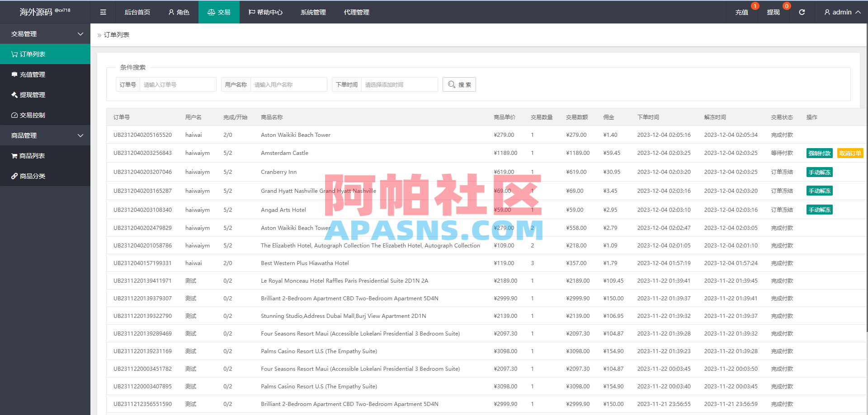Screen dimensions: 868x415
Task: Click 取消订单 for the Amsterdam Castle order
Action: click(x=850, y=153)
